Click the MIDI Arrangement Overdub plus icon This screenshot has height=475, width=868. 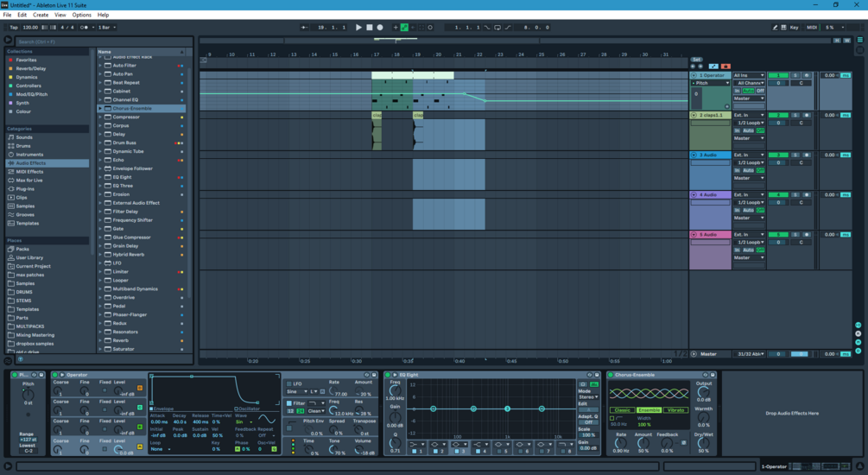pos(396,27)
